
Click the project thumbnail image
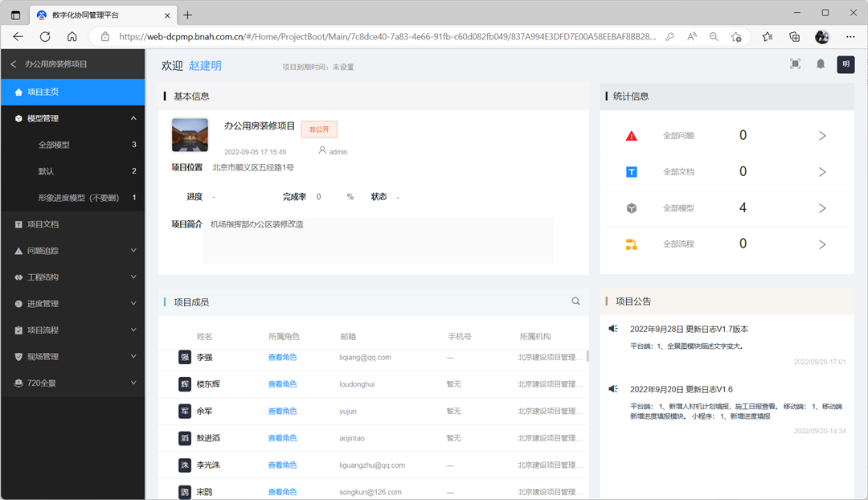coord(190,135)
